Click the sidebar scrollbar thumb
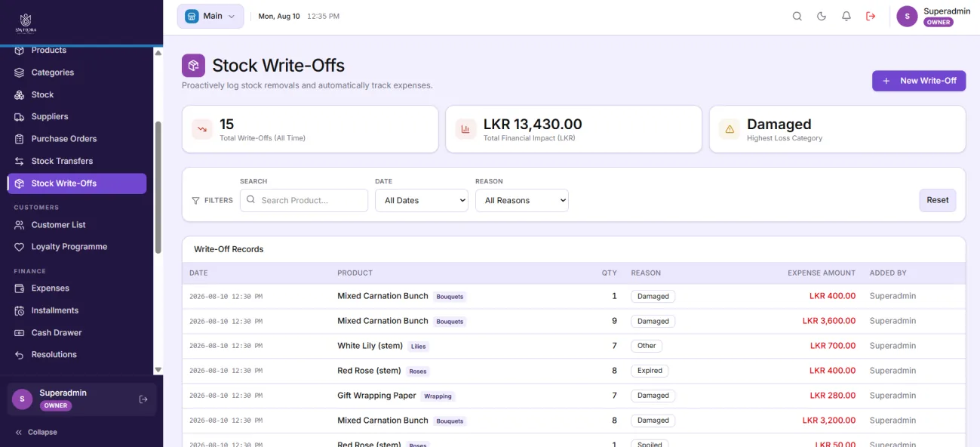 pos(158,187)
